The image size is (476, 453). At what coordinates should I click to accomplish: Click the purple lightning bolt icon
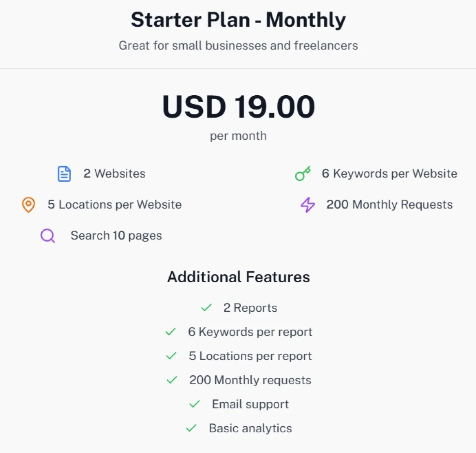(307, 205)
